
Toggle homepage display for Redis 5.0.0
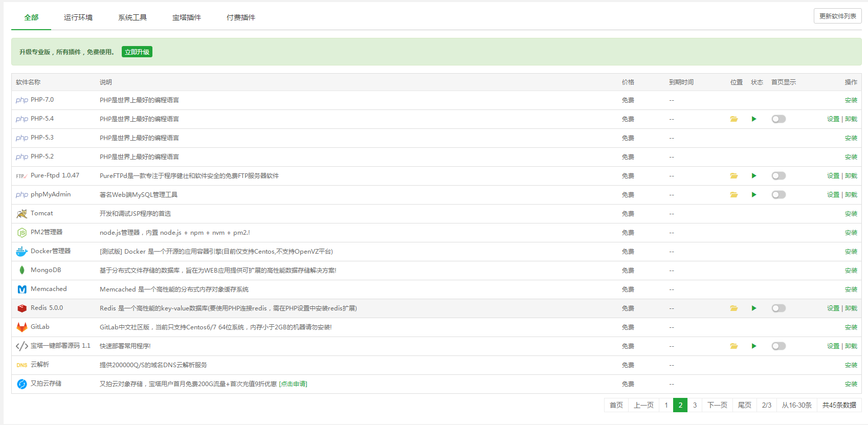[778, 308]
